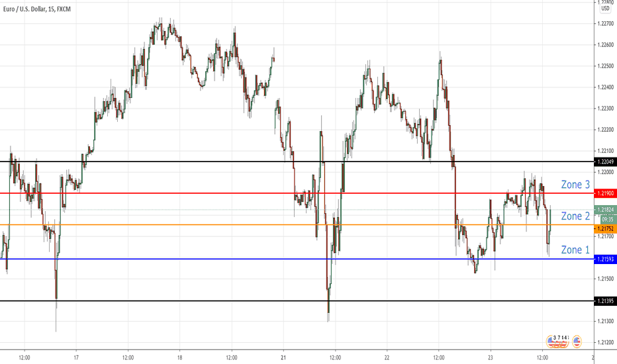Viewport: 617px width, 364px height.
Task: Select the blue horizontal line
Action: point(297,259)
